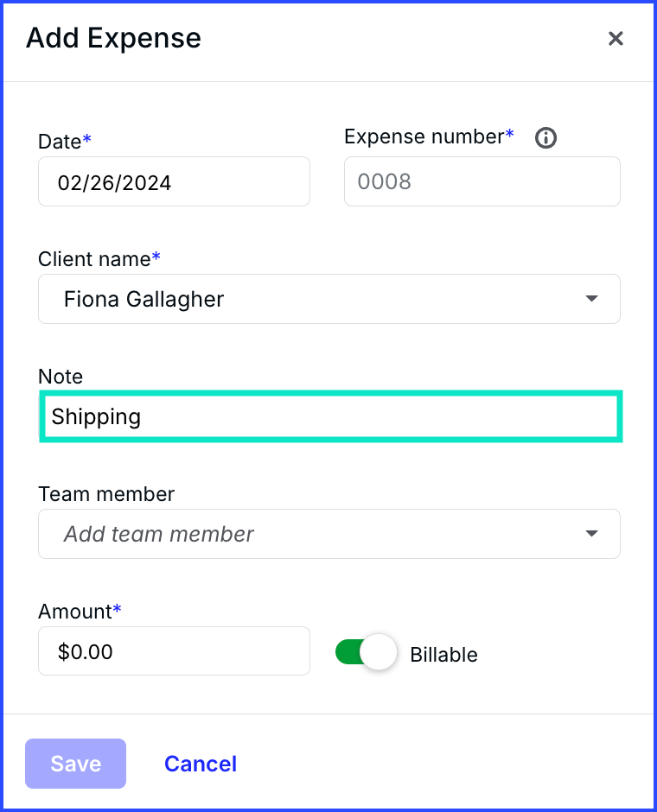Image resolution: width=657 pixels, height=812 pixels.
Task: Click into the Note field containing Shipping
Action: (x=330, y=417)
